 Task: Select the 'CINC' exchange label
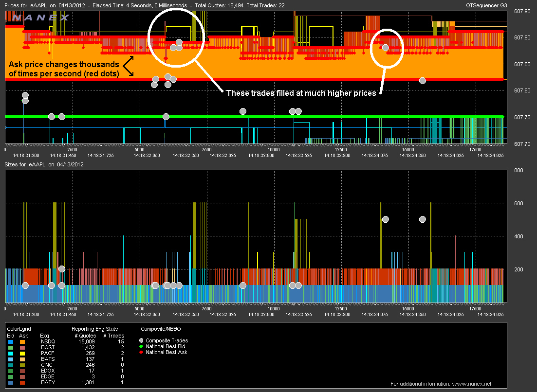click(47, 365)
